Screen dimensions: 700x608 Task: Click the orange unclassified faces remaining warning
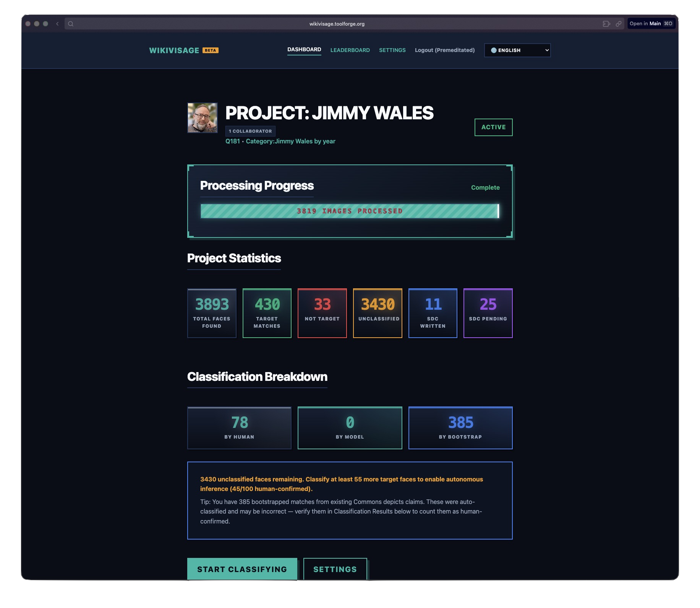[x=342, y=484]
